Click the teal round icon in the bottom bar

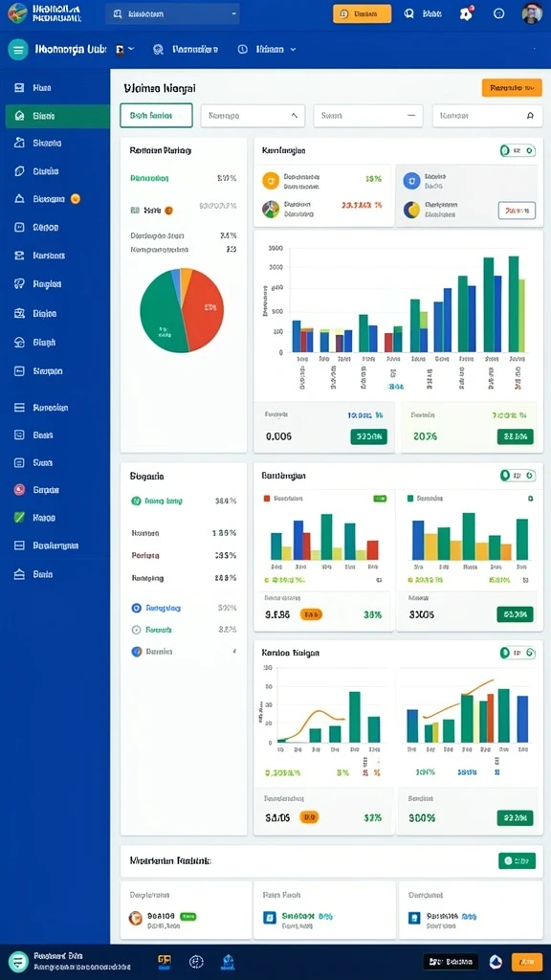(x=19, y=961)
